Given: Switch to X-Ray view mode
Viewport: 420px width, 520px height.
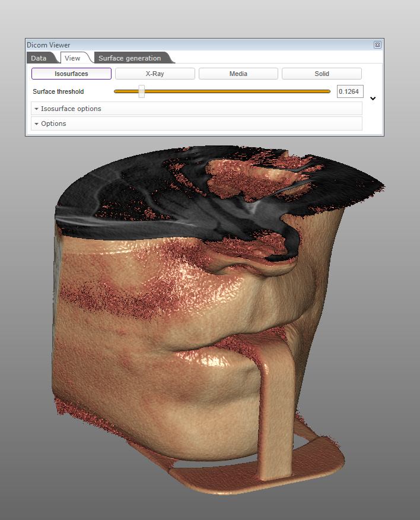Looking at the screenshot, I should click(155, 74).
